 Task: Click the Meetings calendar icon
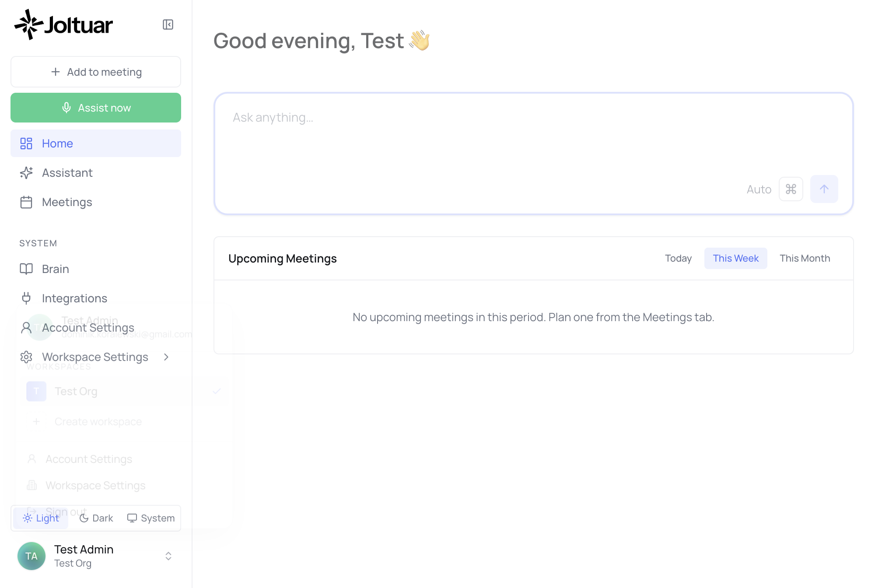click(26, 202)
